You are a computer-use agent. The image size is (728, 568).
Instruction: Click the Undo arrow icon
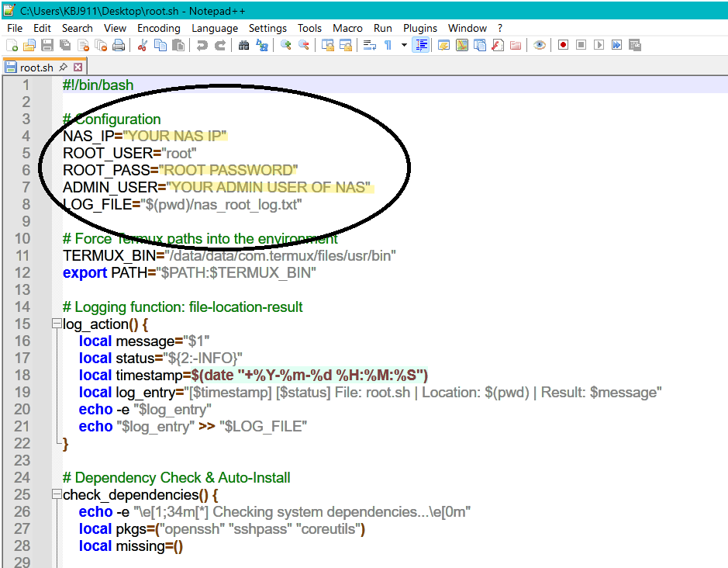202,46
